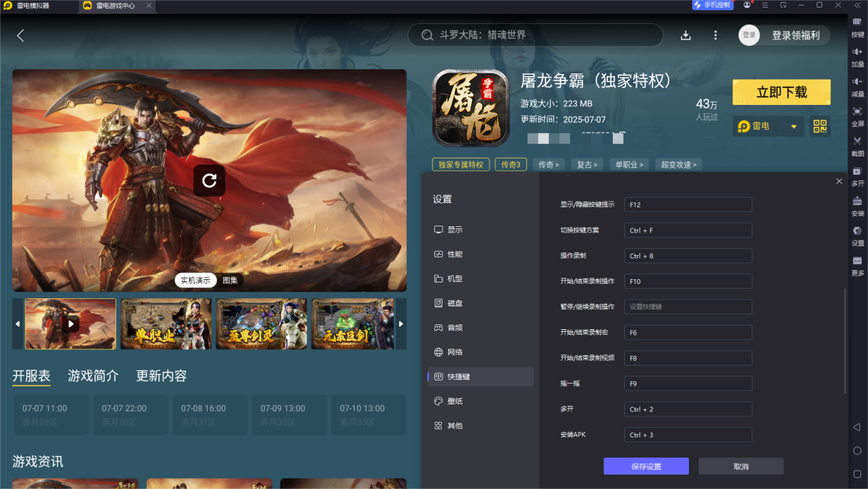Open the 更多 more tools icon
Viewport: 868px width, 489px height.
(x=857, y=261)
